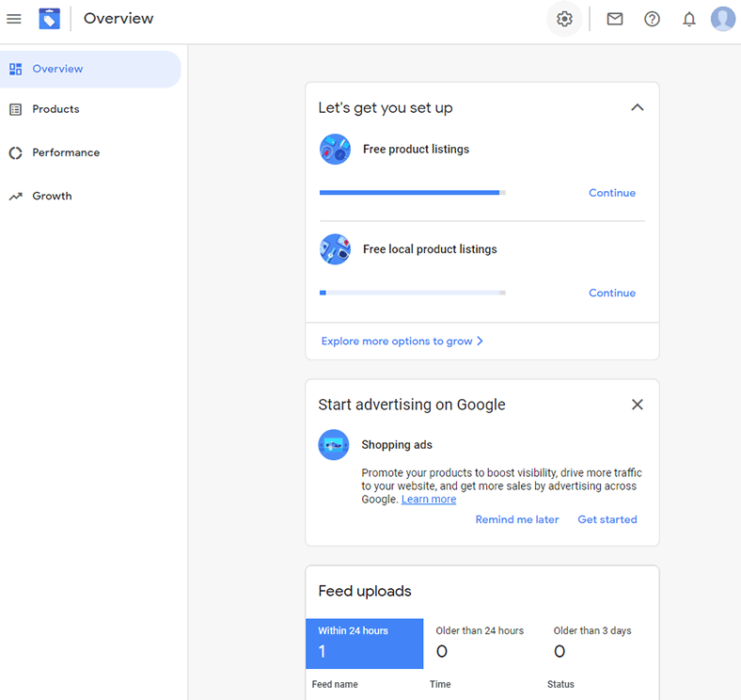Follow the Learn more link

429,500
